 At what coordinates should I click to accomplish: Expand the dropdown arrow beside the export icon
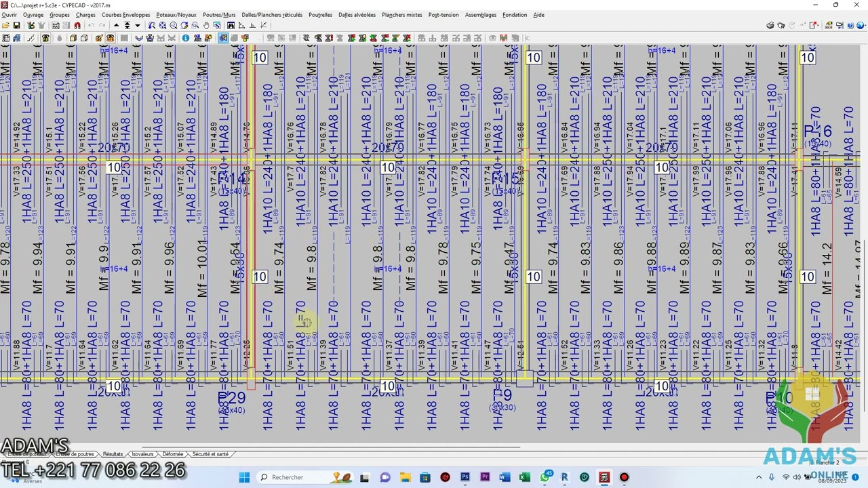click(x=818, y=26)
